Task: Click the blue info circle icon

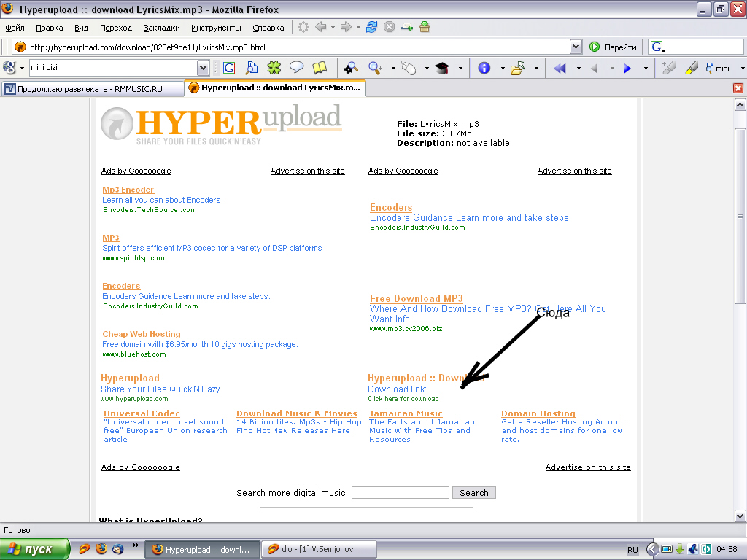Action: (484, 68)
